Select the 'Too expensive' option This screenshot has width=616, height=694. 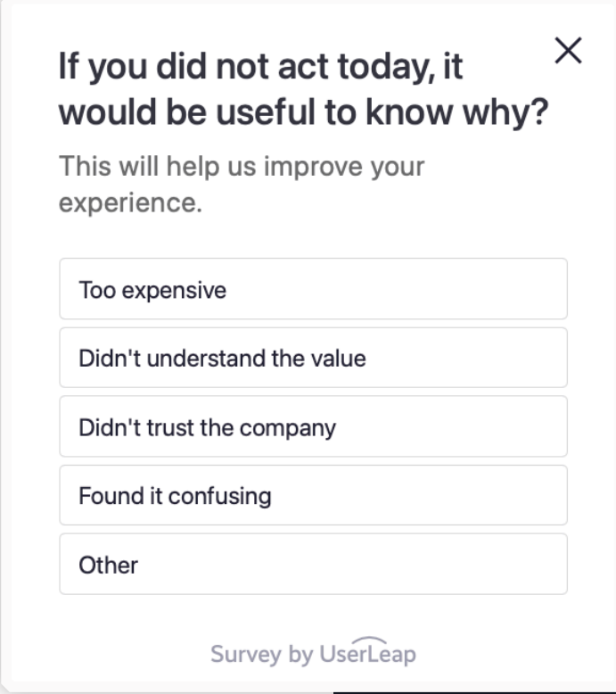313,289
